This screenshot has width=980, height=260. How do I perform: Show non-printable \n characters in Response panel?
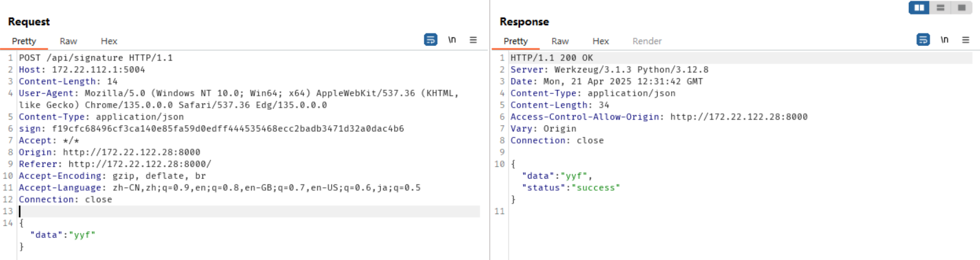(944, 40)
